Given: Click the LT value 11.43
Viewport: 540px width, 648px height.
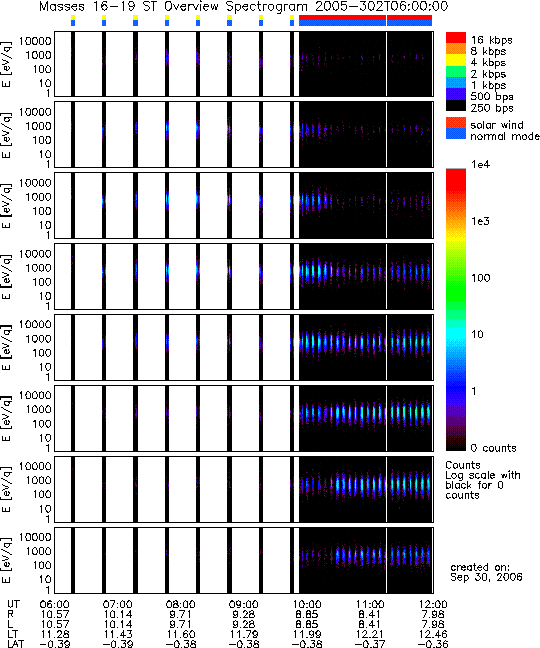Looking at the screenshot, I should 117,634.
